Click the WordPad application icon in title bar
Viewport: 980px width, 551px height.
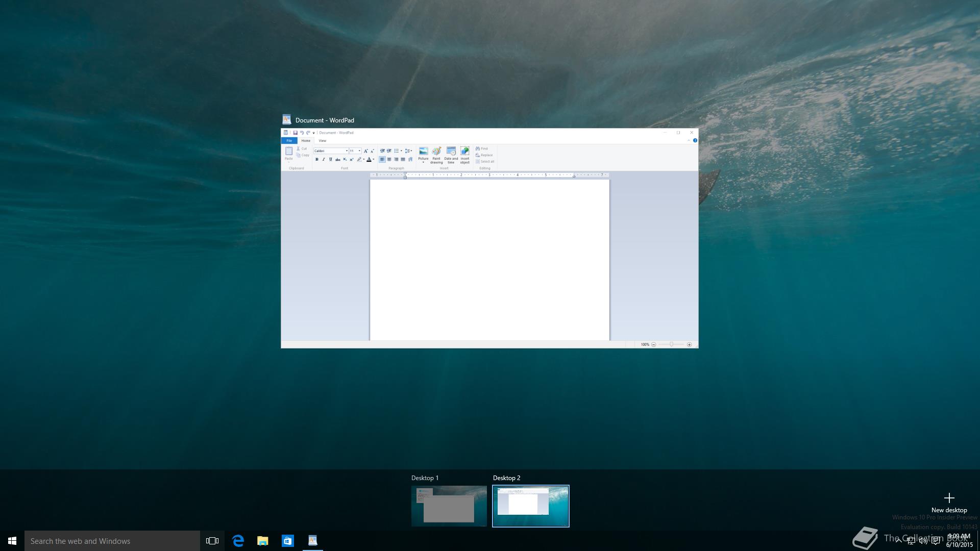coord(286,133)
